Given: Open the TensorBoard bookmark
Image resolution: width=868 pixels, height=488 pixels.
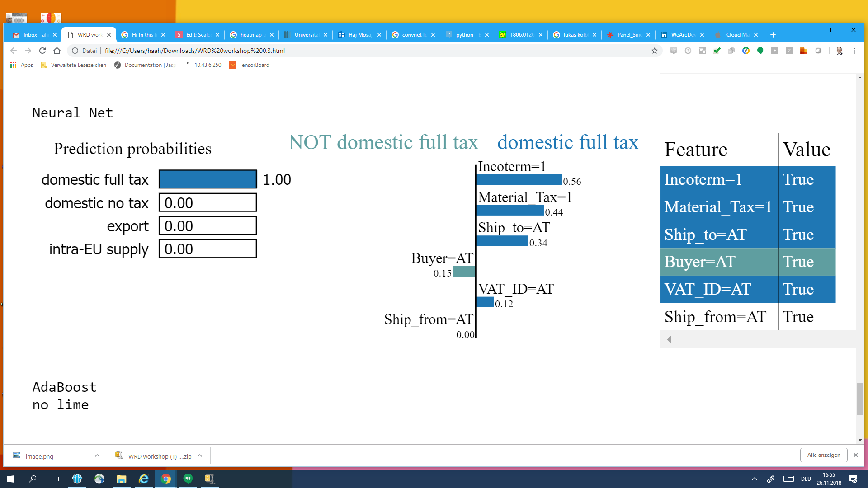Looking at the screenshot, I should pos(249,65).
